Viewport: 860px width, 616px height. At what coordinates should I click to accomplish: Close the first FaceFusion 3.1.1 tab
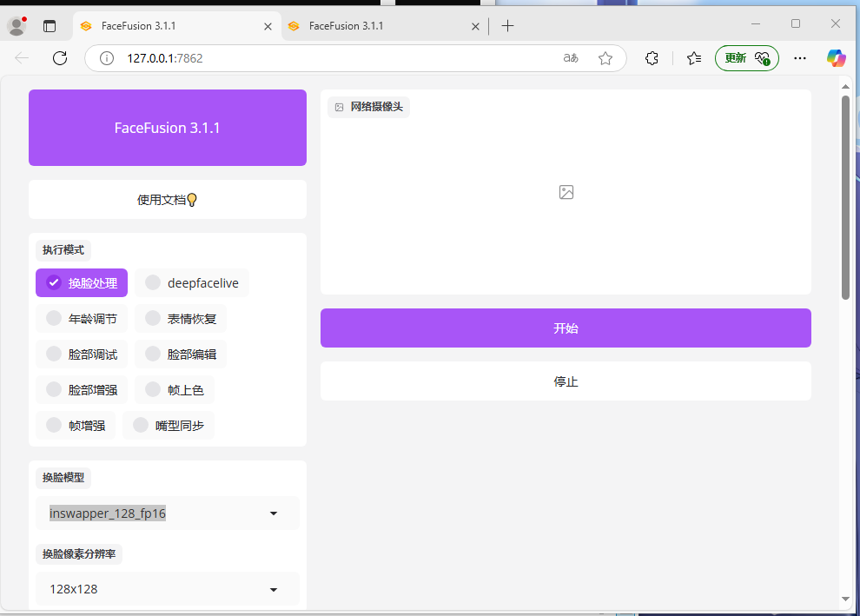pos(268,26)
